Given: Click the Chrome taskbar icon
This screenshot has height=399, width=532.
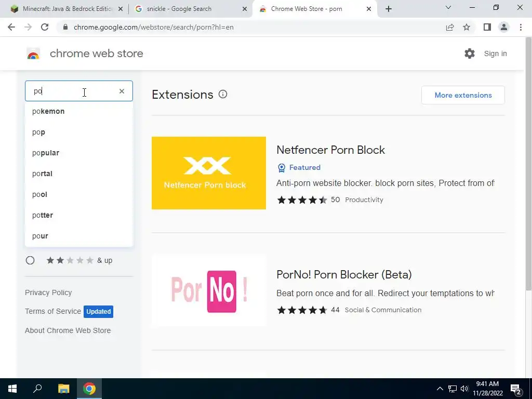Looking at the screenshot, I should (x=89, y=389).
